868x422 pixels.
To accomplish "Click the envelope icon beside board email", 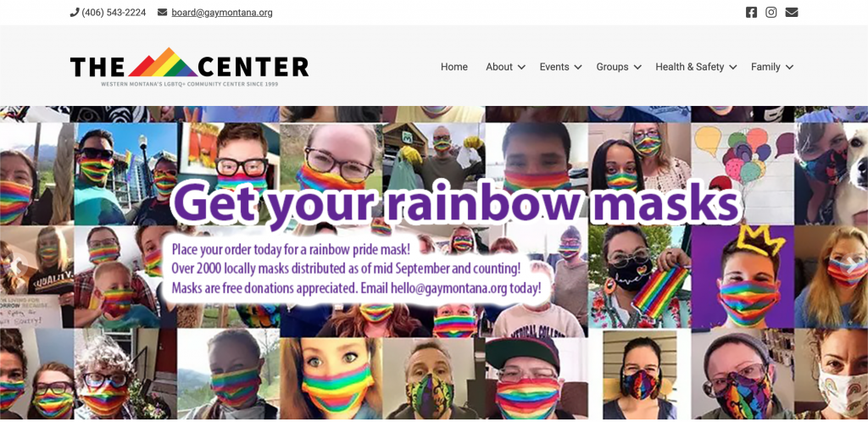I will 162,12.
